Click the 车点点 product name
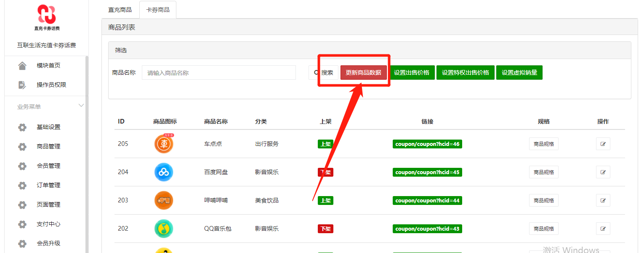The width and height of the screenshot is (644, 253). coord(213,144)
